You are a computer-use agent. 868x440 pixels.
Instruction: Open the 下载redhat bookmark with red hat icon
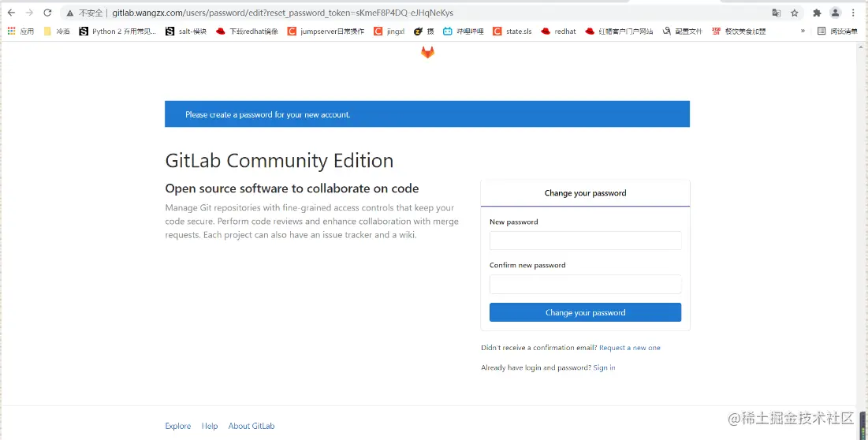pos(247,32)
